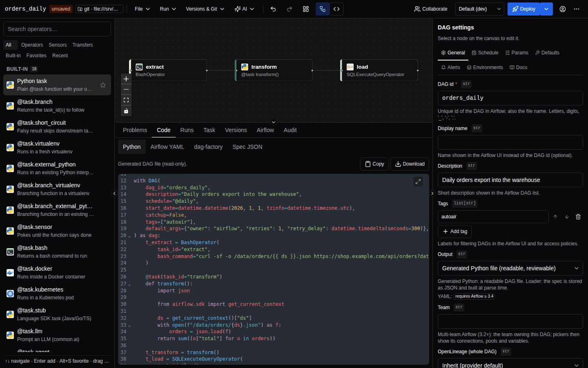Select the @task.docker operator
The width and height of the screenshot is (588, 368).
(57, 273)
